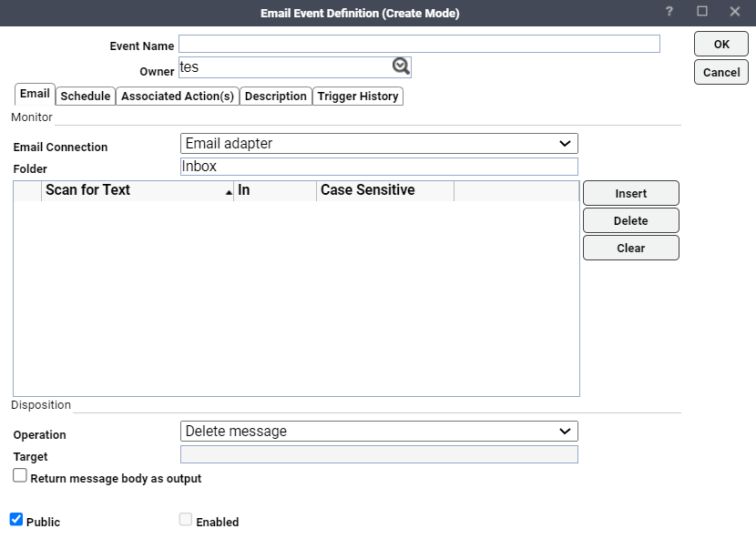View the Trigger History tab
Viewport: 756px width, 539px height.
(358, 97)
